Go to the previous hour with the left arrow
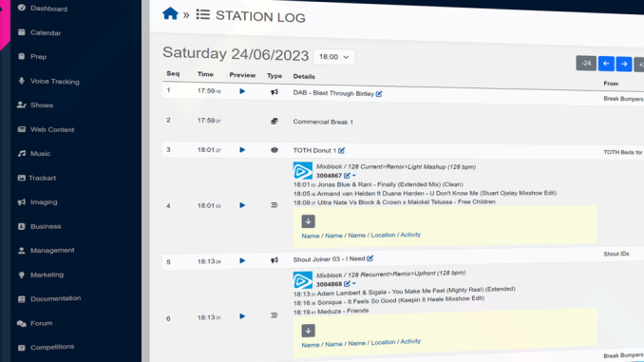Screen dimensions: 644x362 tap(606, 64)
